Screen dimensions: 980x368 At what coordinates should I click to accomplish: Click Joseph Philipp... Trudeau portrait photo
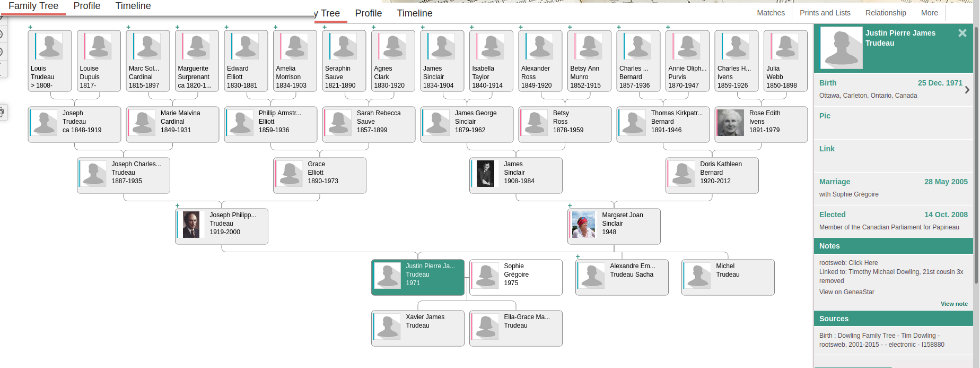click(191, 225)
